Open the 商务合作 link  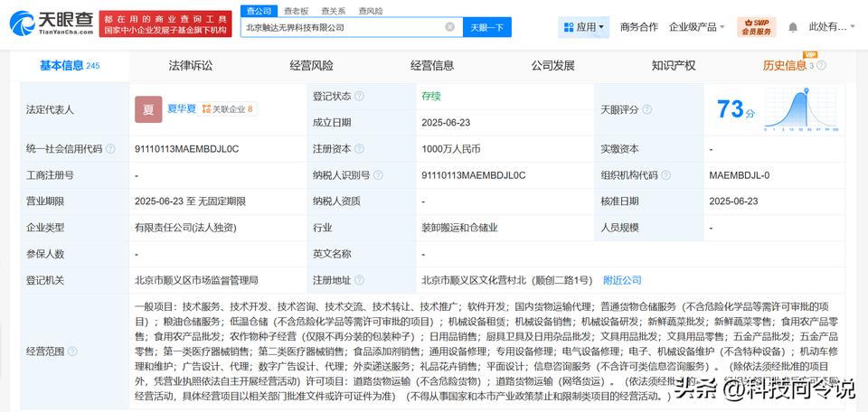click(639, 26)
